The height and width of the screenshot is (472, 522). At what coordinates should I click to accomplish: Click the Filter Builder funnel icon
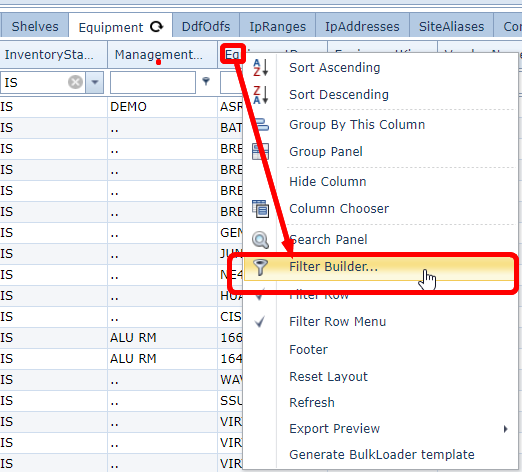pos(260,267)
